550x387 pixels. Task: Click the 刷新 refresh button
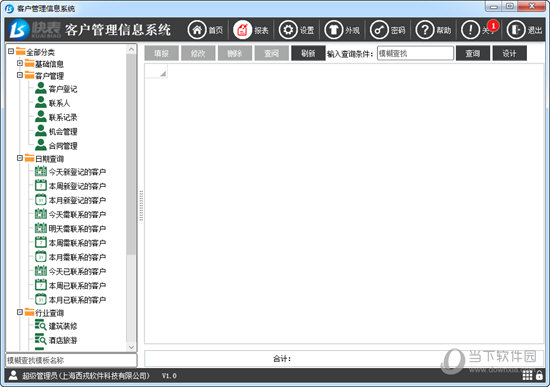click(308, 53)
